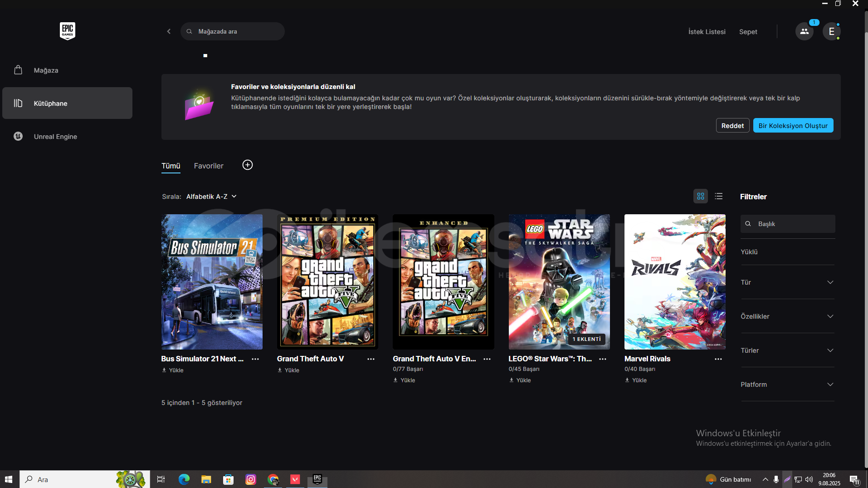Open LEGO Star Wars more options

(603, 359)
